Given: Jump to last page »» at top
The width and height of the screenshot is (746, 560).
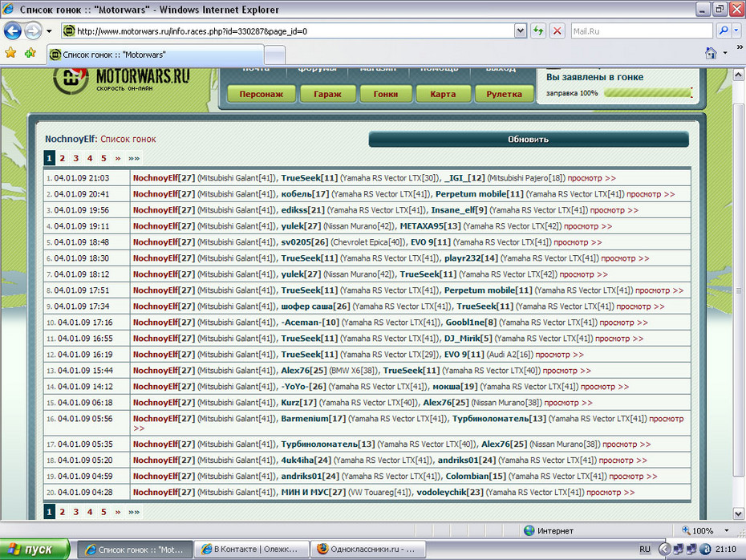Looking at the screenshot, I should coord(134,158).
